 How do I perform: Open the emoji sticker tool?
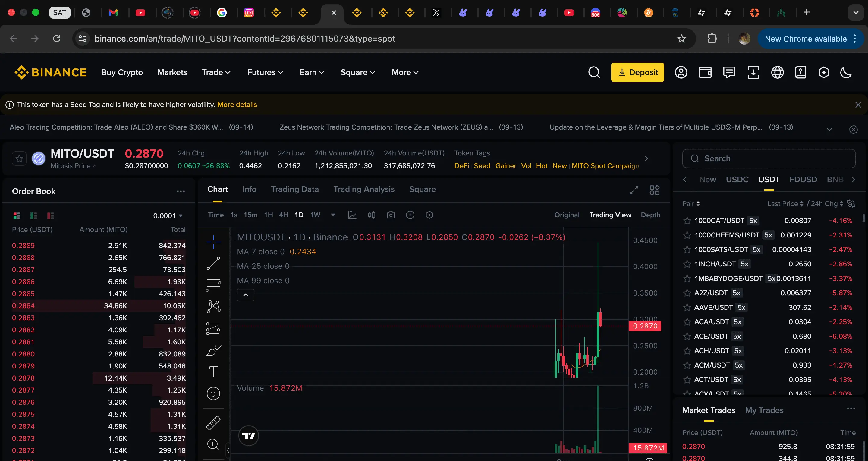coord(213,394)
